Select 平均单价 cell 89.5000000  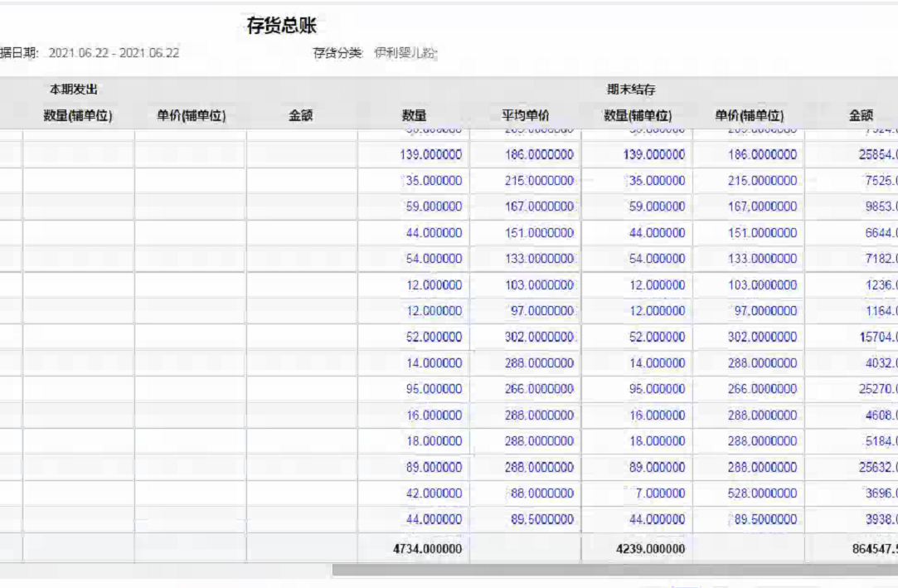click(541, 519)
